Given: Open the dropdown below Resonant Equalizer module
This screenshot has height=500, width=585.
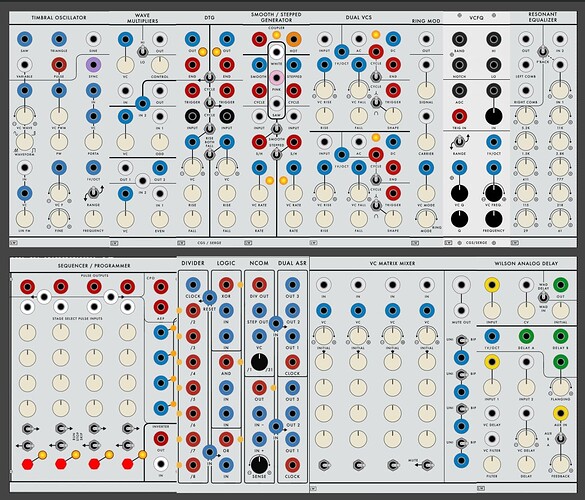Looking at the screenshot, I should (515, 243).
